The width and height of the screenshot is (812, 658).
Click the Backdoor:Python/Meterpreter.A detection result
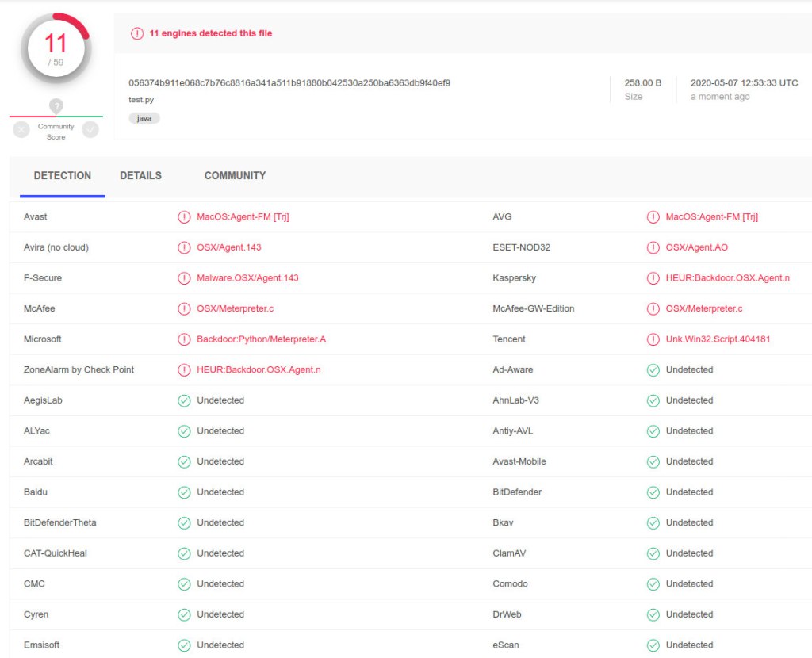(261, 339)
